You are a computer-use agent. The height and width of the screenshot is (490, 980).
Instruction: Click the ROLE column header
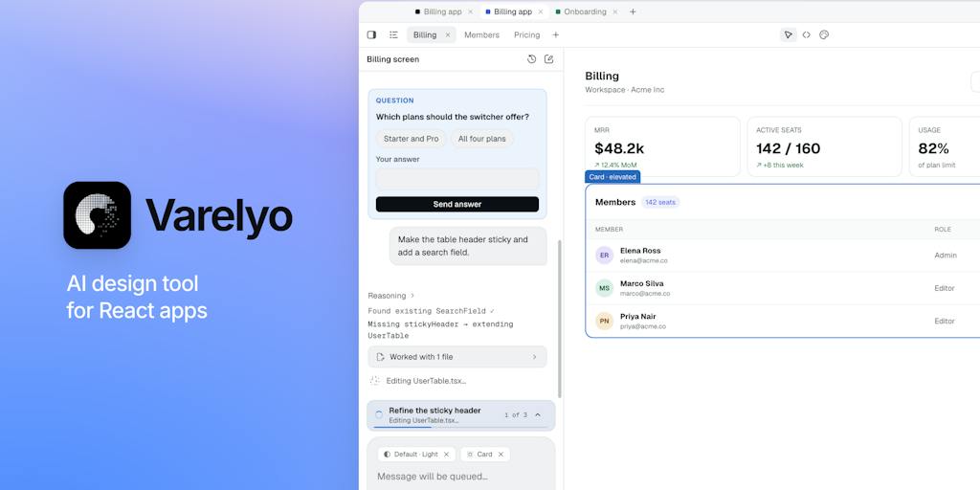click(x=943, y=230)
